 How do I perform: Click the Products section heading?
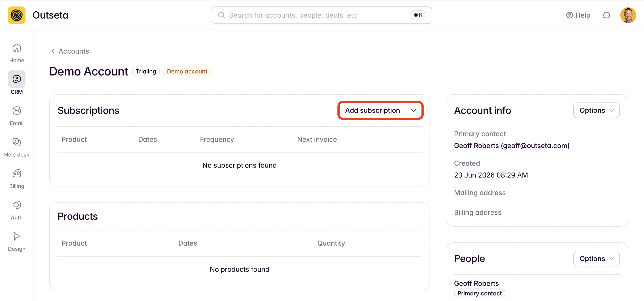click(x=78, y=216)
